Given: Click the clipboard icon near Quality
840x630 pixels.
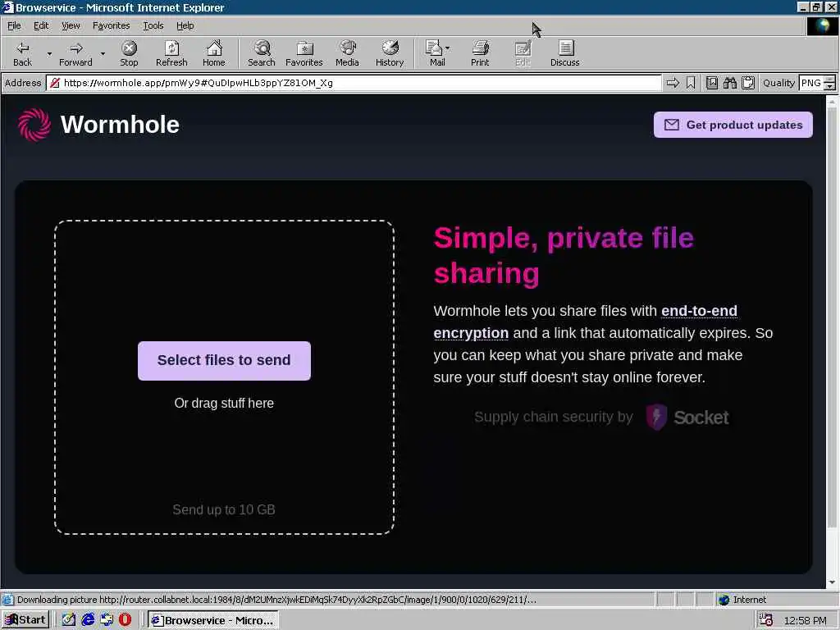Looking at the screenshot, I should pyautogui.click(x=748, y=83).
